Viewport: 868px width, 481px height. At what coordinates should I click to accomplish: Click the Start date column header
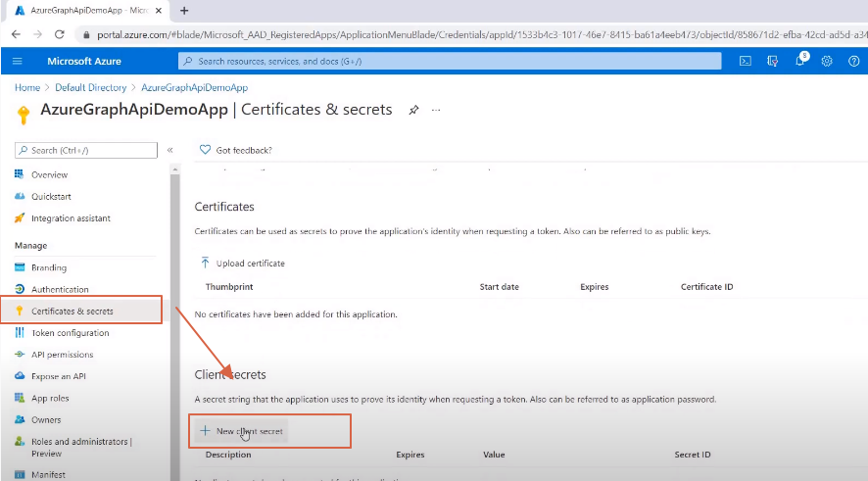[x=500, y=287]
